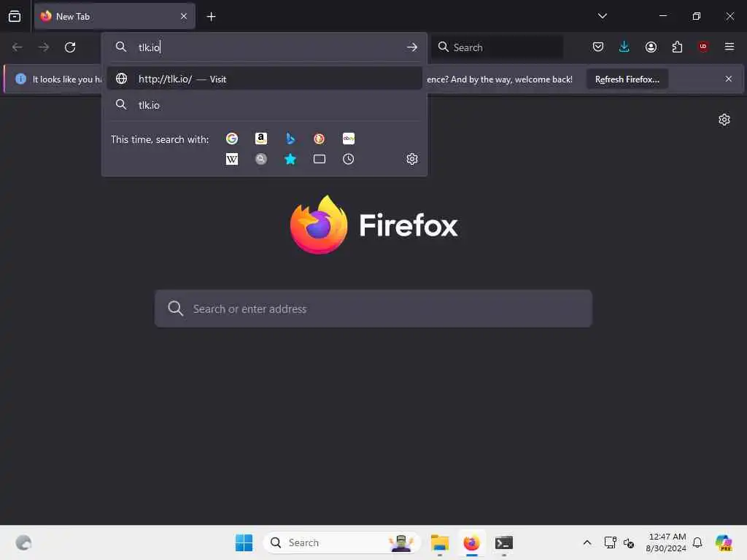Open new tab page personalize gear
The height and width of the screenshot is (560, 747).
(724, 120)
